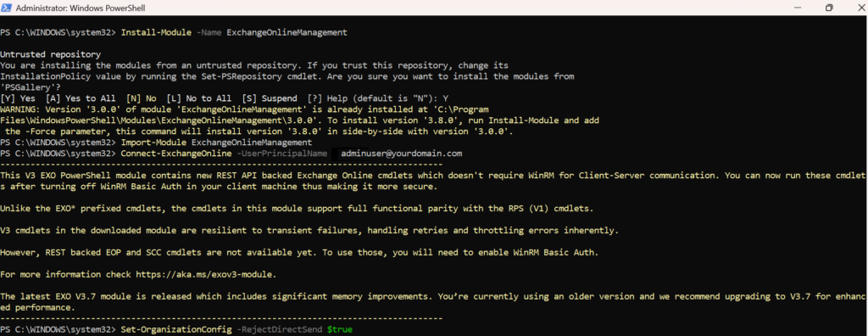868x336 pixels.
Task: Click the adminuser@yourdomain.com address
Action: (401, 153)
